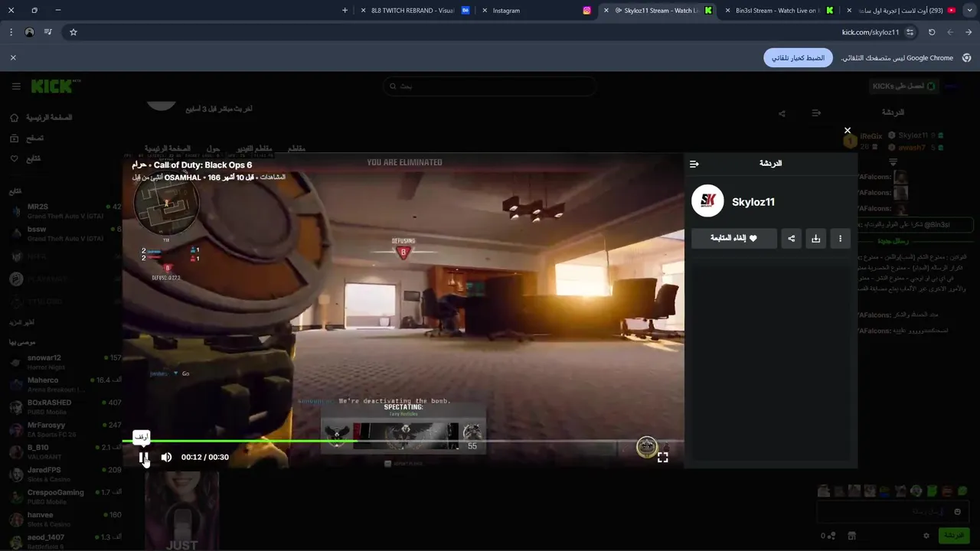Download the clip
This screenshot has height=551, width=980.
816,238
